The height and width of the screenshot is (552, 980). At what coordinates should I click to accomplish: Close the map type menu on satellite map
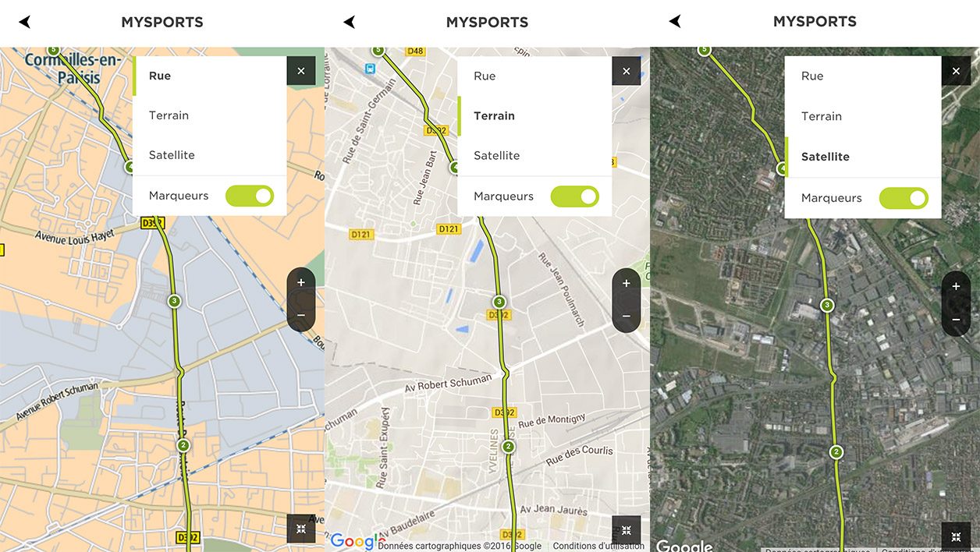pos(956,71)
